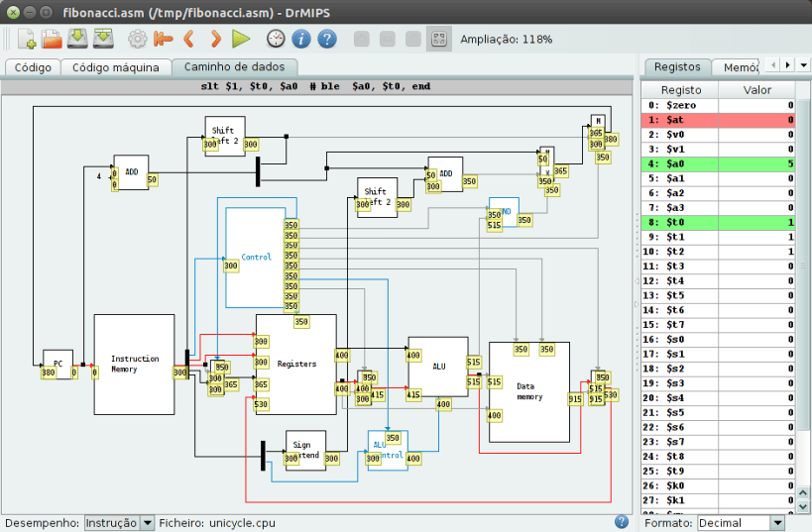Click the open file folder icon
The width and height of the screenshot is (812, 532).
[52, 40]
